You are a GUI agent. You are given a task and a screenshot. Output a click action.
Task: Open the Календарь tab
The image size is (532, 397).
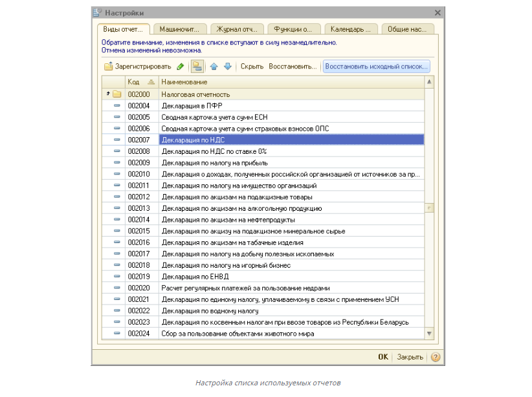(351, 29)
